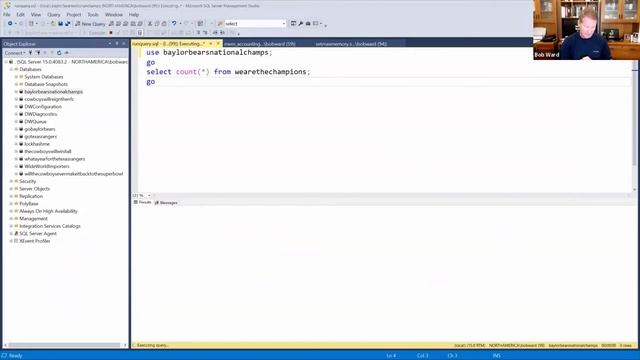Open the Help menu

(134, 14)
